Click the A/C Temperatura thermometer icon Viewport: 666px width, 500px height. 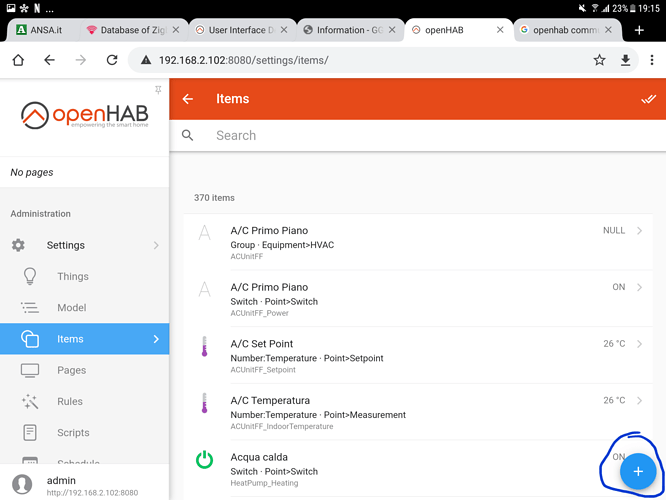pos(204,403)
